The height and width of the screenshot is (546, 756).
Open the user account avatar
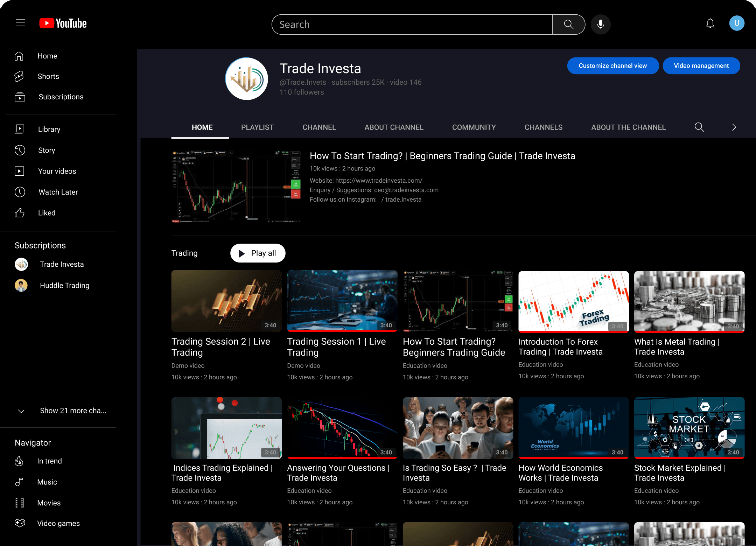point(737,23)
